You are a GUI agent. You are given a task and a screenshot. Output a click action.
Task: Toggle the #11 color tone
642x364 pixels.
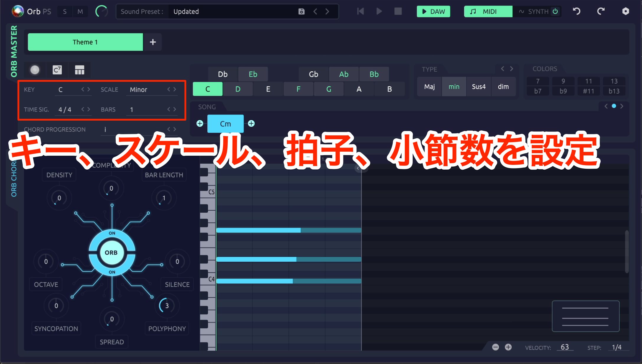(x=588, y=91)
